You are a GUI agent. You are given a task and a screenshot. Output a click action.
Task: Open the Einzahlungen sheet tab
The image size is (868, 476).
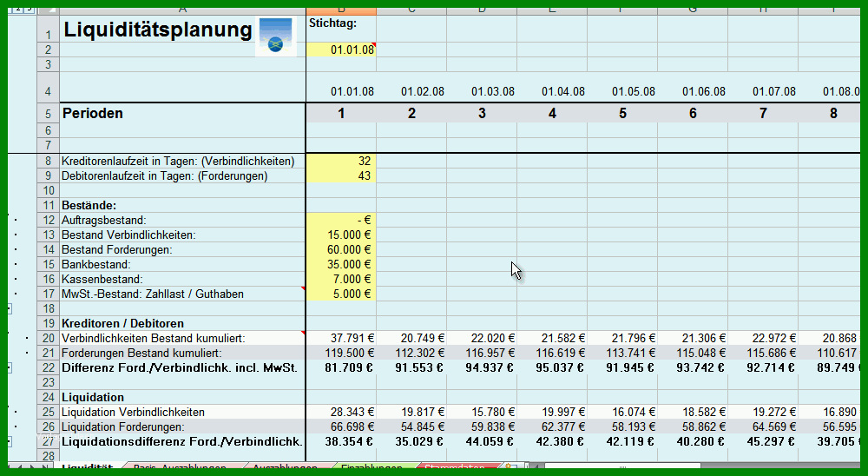click(372, 467)
